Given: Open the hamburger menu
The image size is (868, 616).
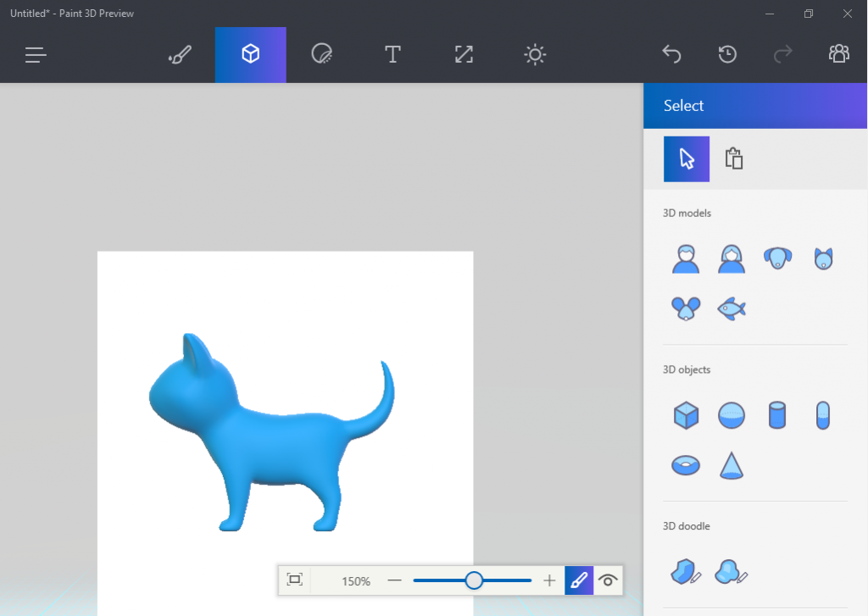Looking at the screenshot, I should (x=35, y=54).
